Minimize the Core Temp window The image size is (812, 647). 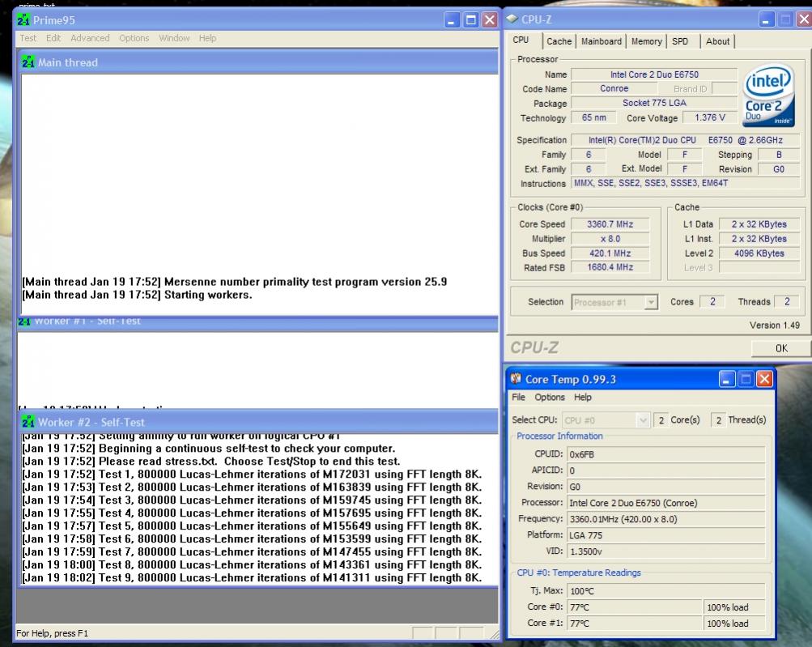point(726,379)
